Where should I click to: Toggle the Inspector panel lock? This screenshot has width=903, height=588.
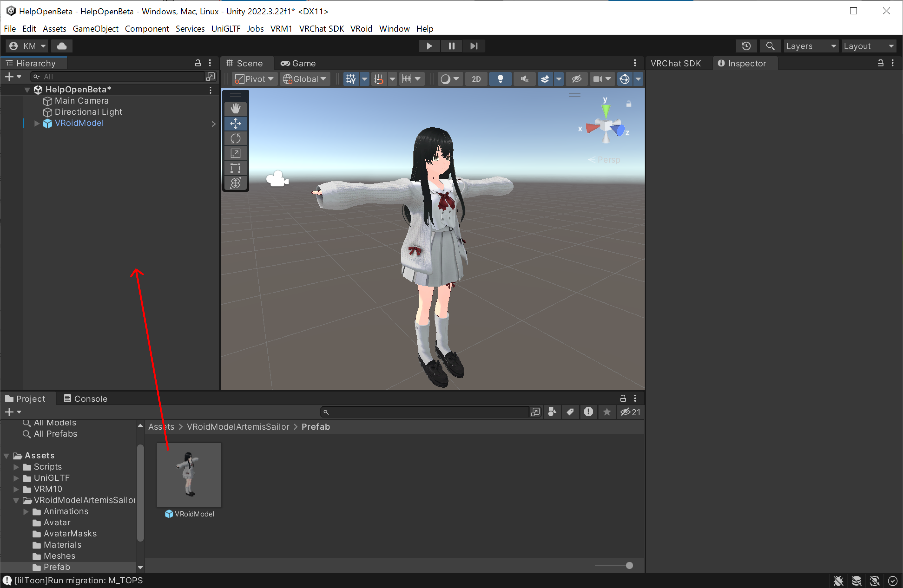[x=881, y=63]
